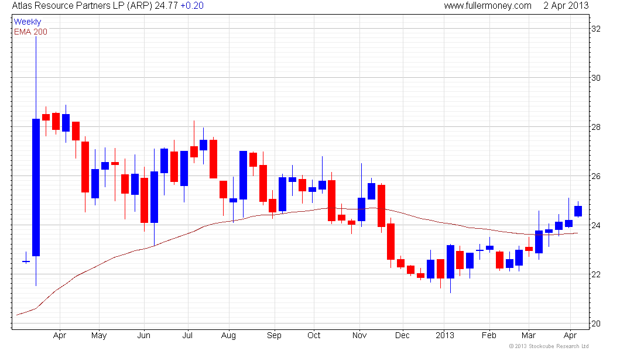This screenshot has width=644, height=351.
Task: Click the 24 price axis label
Action: pos(595,225)
